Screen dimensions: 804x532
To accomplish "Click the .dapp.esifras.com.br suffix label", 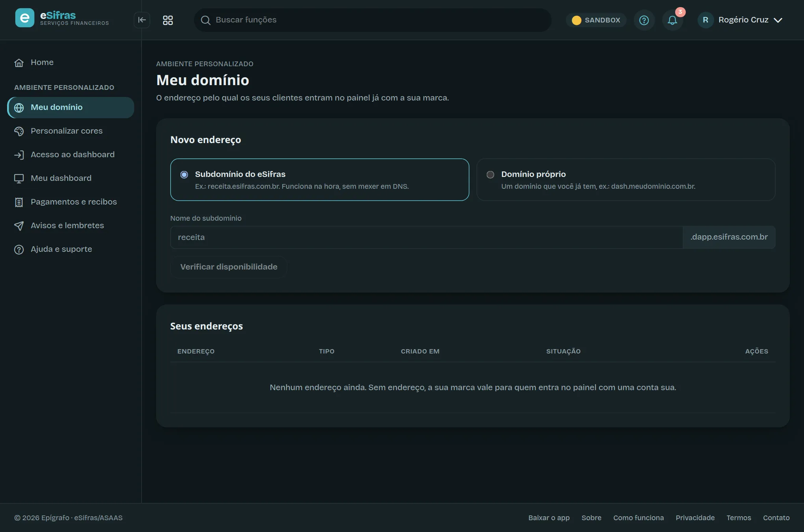I will click(x=729, y=237).
